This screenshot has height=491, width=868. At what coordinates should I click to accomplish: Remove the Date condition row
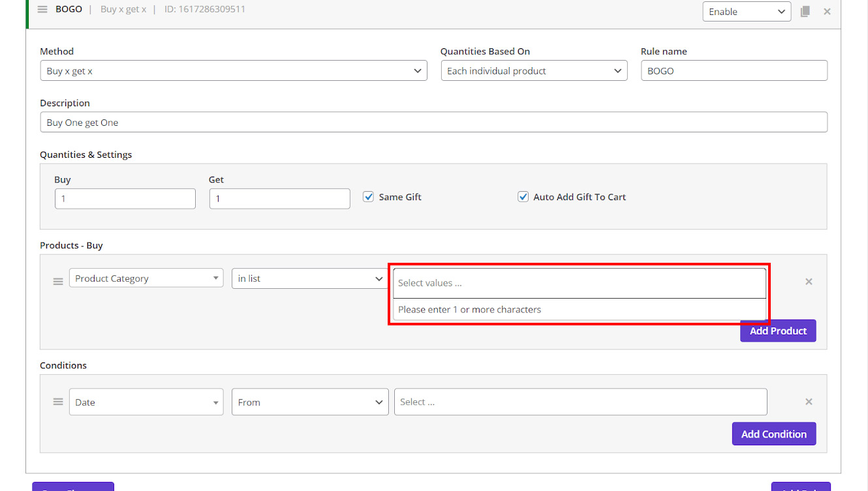click(x=809, y=402)
